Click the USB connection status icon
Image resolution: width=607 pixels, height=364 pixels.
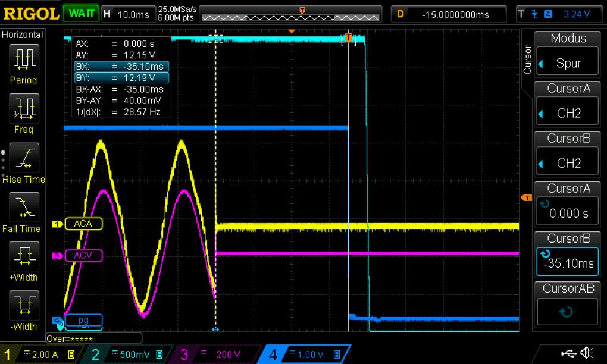[x=568, y=353]
